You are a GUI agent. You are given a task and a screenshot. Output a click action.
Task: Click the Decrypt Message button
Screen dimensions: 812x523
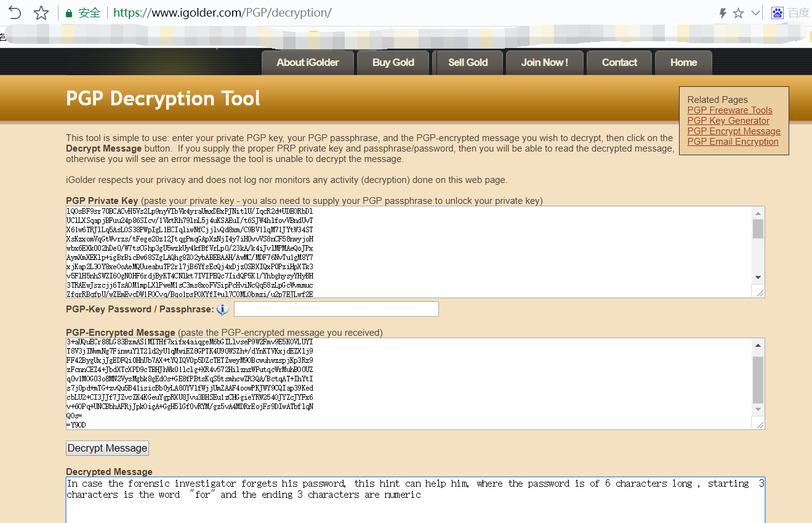click(107, 448)
